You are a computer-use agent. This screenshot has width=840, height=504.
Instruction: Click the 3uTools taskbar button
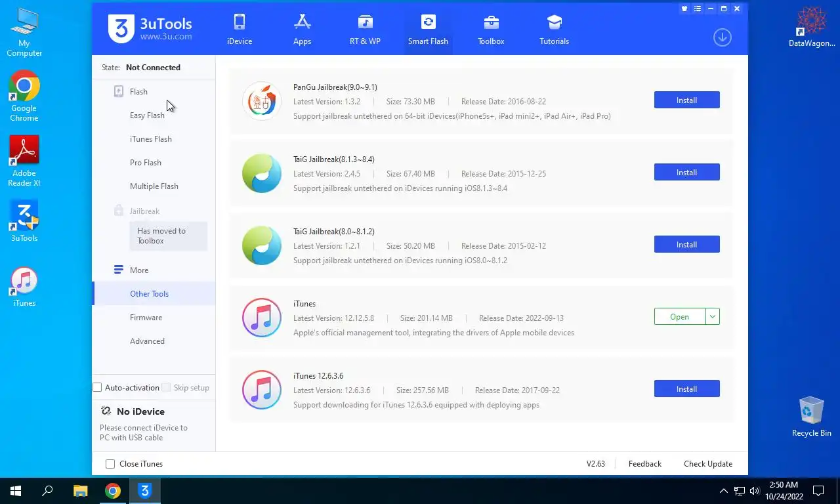pyautogui.click(x=145, y=490)
